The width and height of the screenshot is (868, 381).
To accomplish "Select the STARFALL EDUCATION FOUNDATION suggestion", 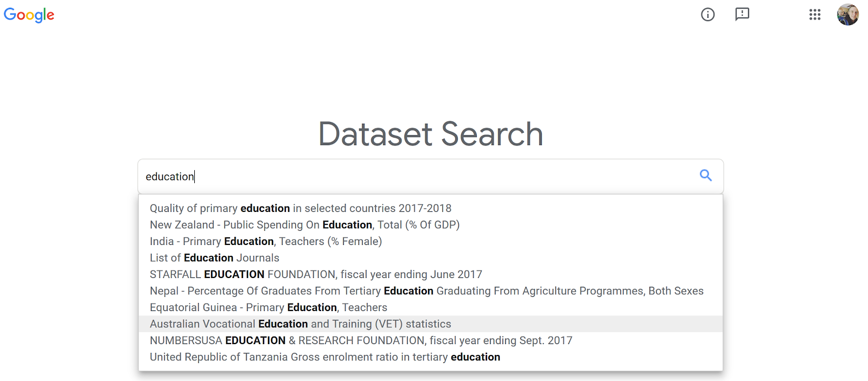I will pyautogui.click(x=315, y=274).
